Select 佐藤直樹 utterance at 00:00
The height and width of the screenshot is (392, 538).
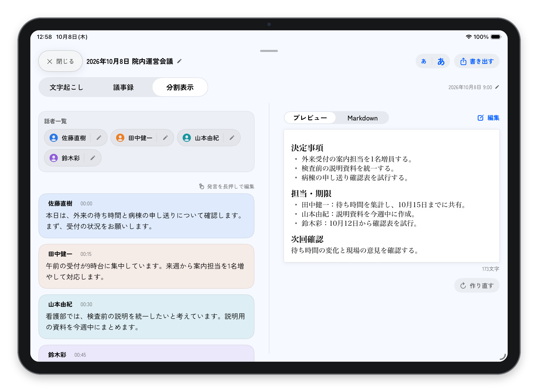click(146, 216)
